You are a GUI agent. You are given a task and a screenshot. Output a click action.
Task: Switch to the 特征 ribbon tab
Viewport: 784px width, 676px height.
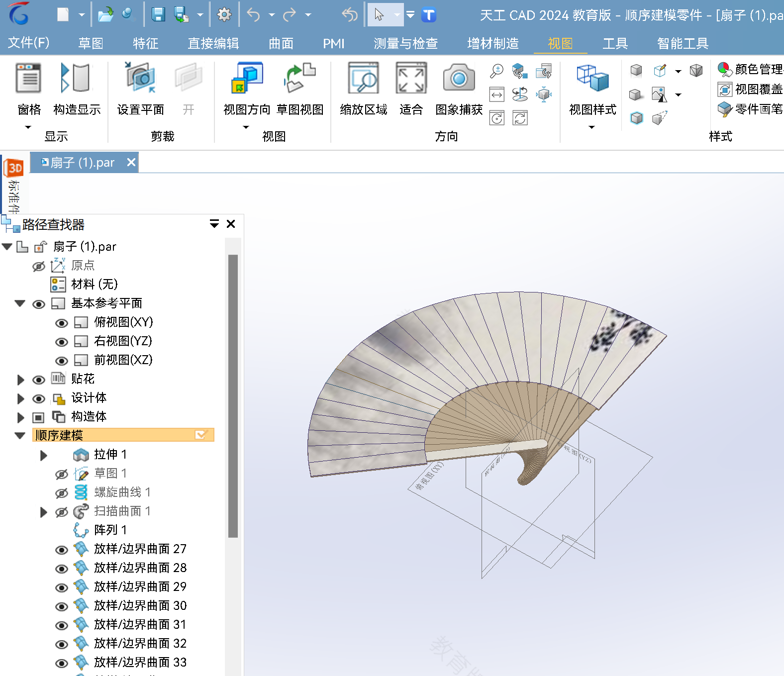146,43
